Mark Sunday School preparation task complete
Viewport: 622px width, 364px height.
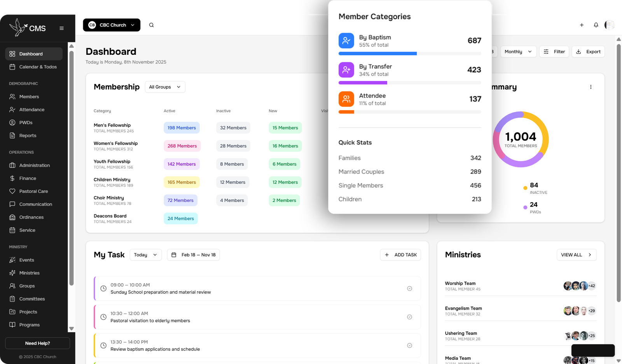[x=409, y=289]
